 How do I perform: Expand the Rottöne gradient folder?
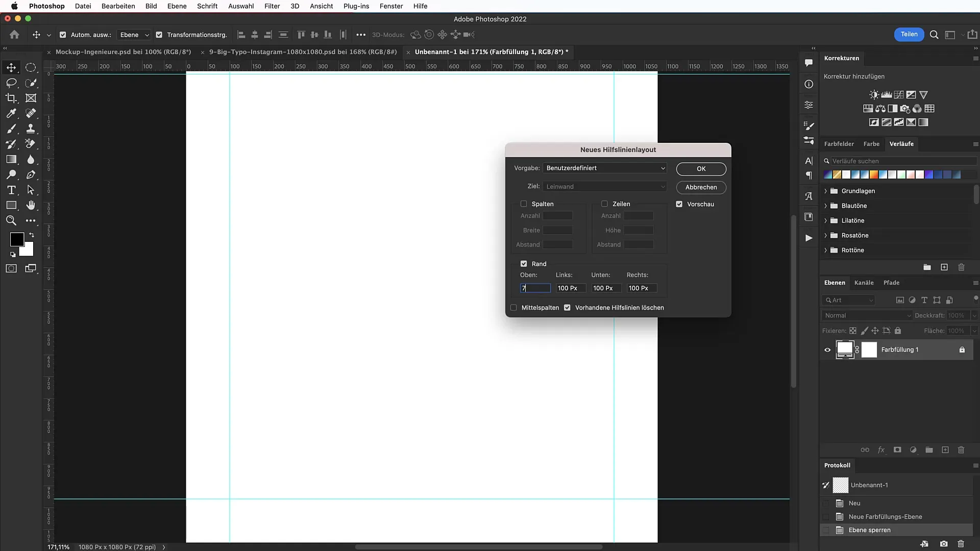tap(825, 250)
